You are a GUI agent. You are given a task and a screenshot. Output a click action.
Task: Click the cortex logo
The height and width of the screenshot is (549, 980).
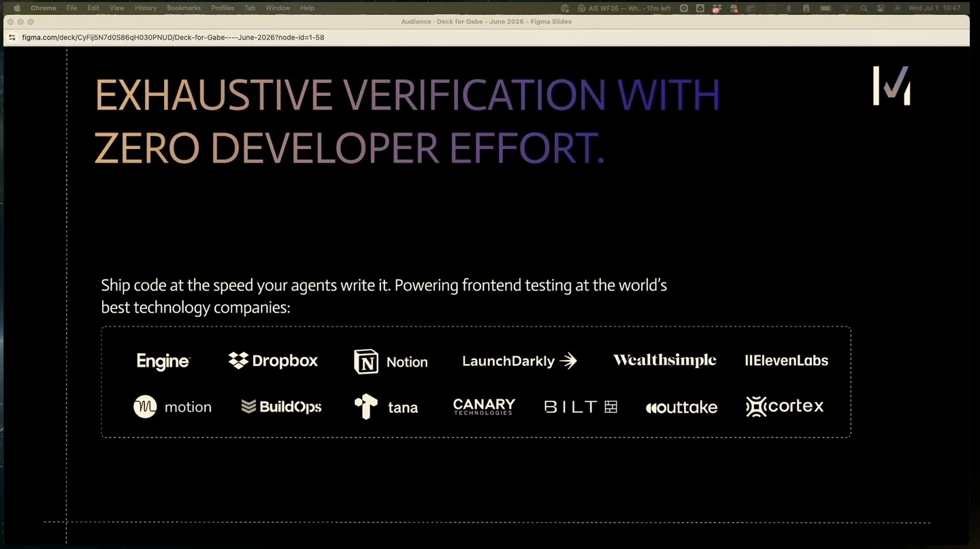(785, 407)
